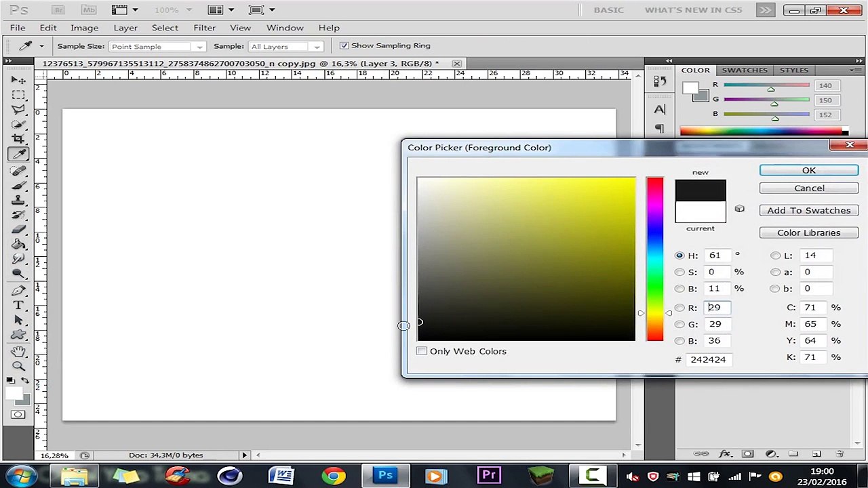Select the Type tool

coord(18,306)
